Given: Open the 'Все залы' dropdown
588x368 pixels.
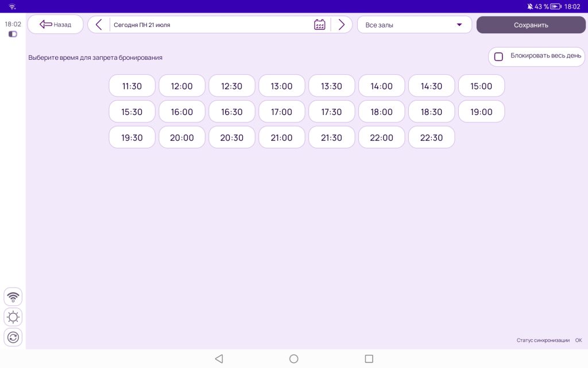Looking at the screenshot, I should [414, 25].
